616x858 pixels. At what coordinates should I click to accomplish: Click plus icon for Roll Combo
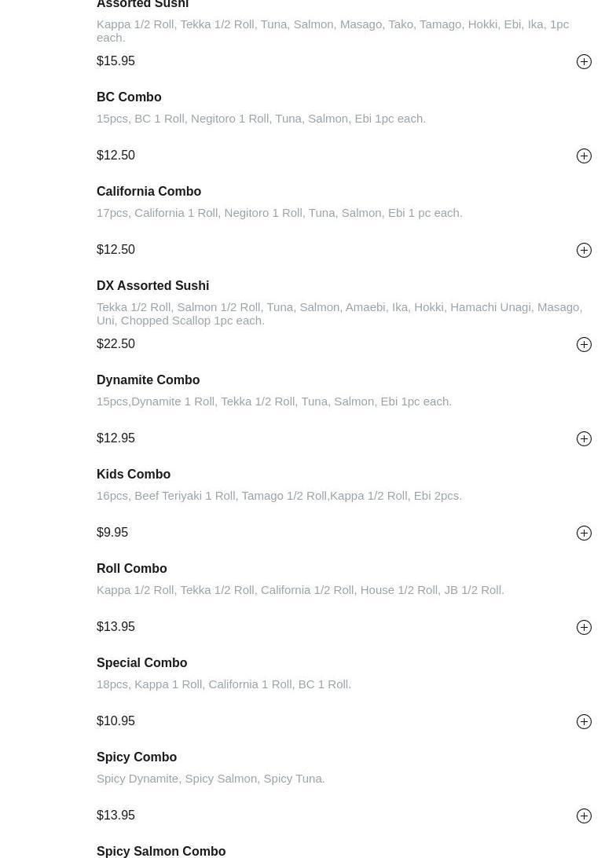click(x=584, y=627)
